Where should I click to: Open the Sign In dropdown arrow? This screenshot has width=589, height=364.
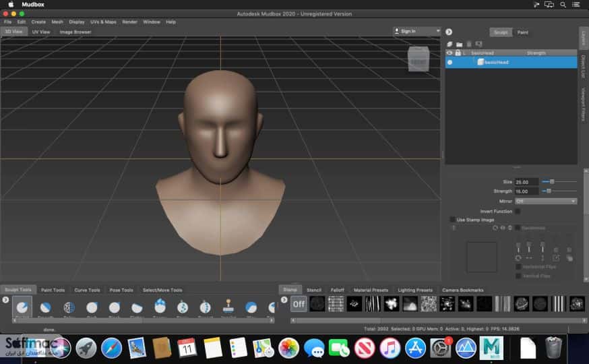(x=437, y=31)
